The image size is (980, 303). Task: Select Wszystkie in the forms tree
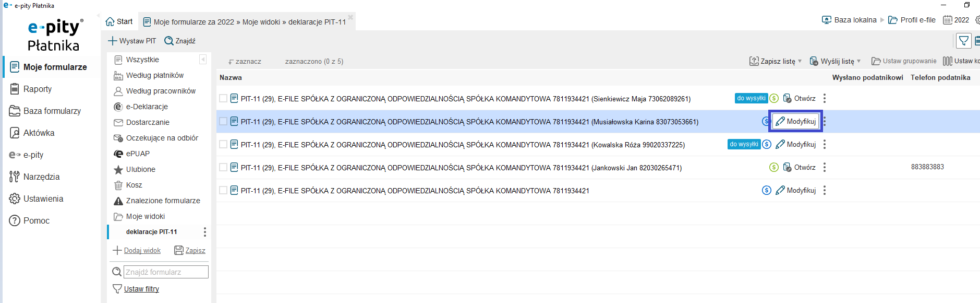pos(137,60)
